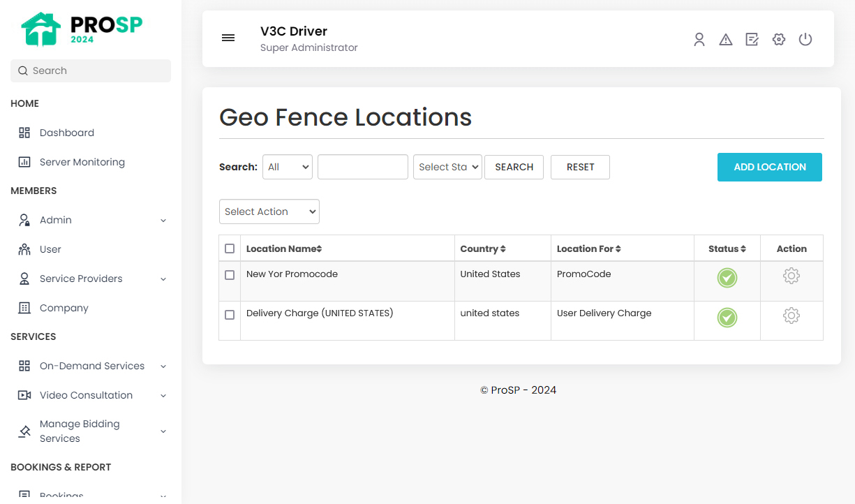Screen dimensions: 855x504
Task: Focus the Geo Fence search text field
Action: pyautogui.click(x=363, y=167)
